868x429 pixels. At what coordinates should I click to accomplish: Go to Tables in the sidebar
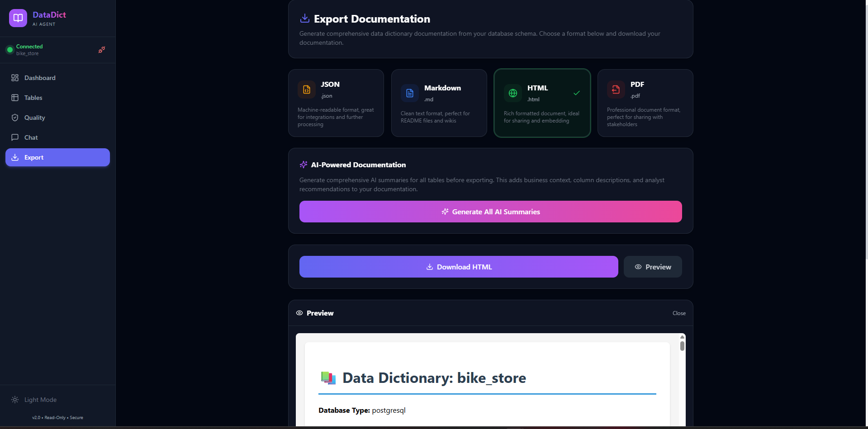[x=57, y=98]
